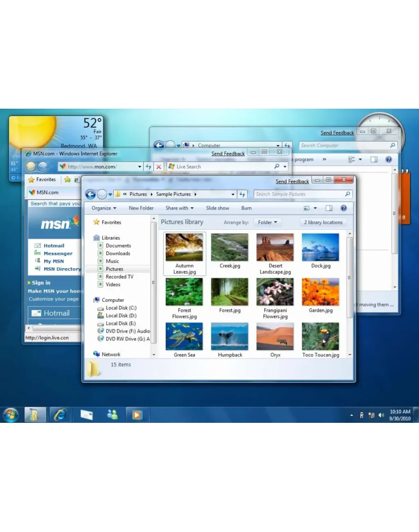Open the Send Feedback link in Pictures window
This screenshot has width=419, height=532.
292,181
